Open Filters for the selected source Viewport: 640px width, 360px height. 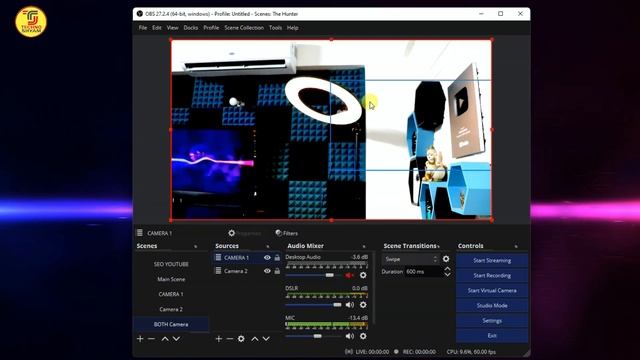click(x=287, y=233)
